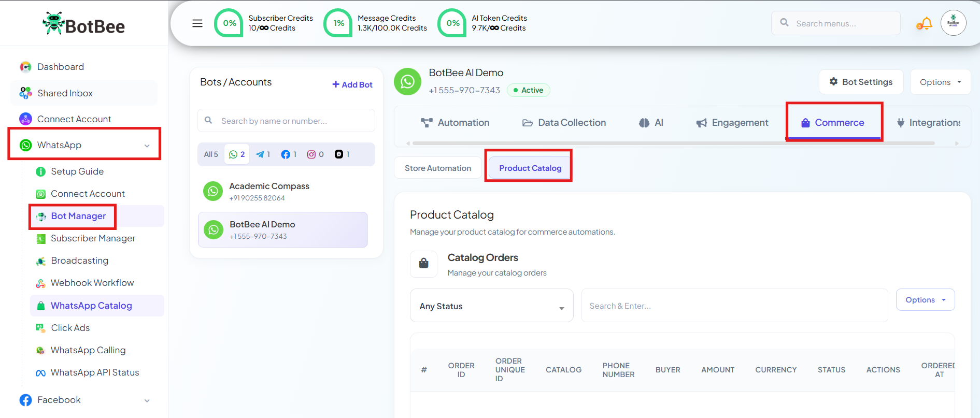
Task: Select the Academic Compass bot
Action: (x=283, y=191)
